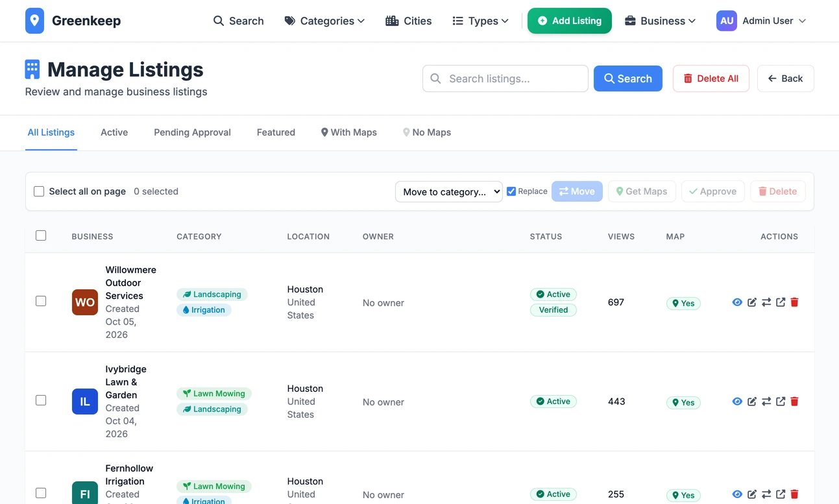The height and width of the screenshot is (504, 839).
Task: Open Cities in the top navigation
Action: tap(409, 21)
